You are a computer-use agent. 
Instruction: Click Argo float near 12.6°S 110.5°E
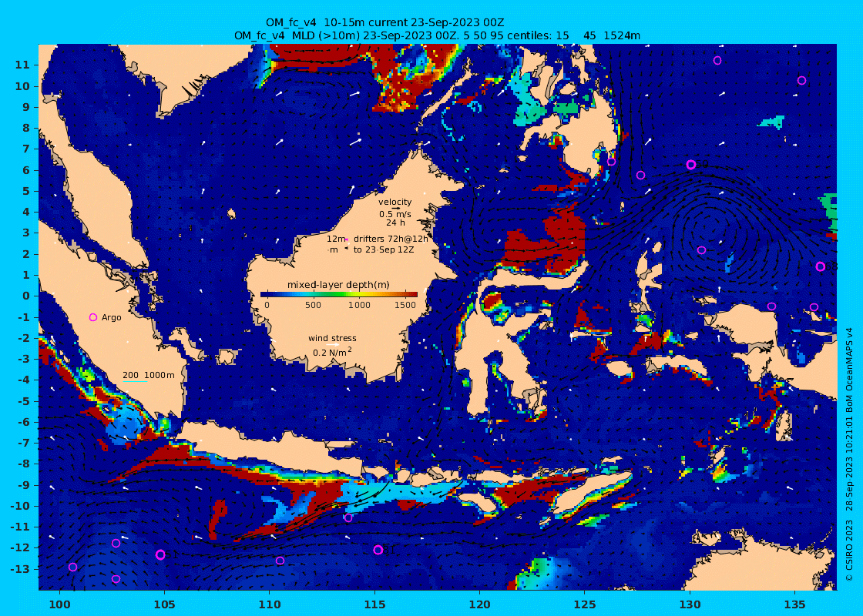point(280,561)
